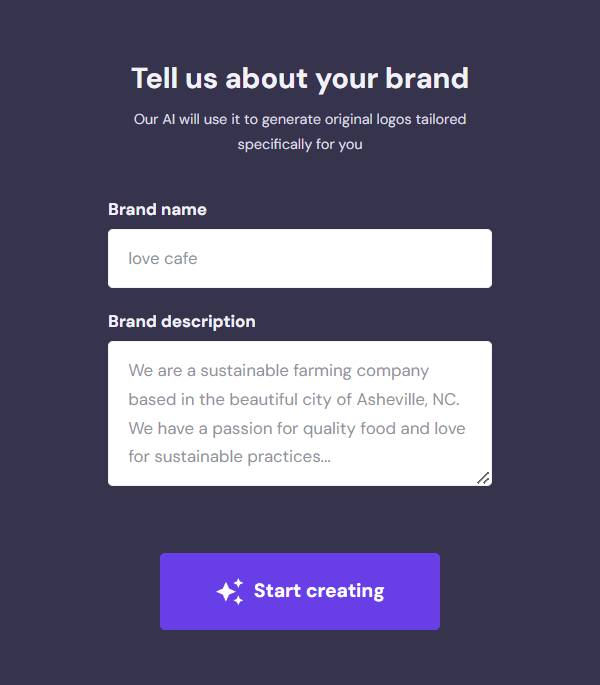
Task: Click the textarea resize handle icon
Action: coord(483,478)
